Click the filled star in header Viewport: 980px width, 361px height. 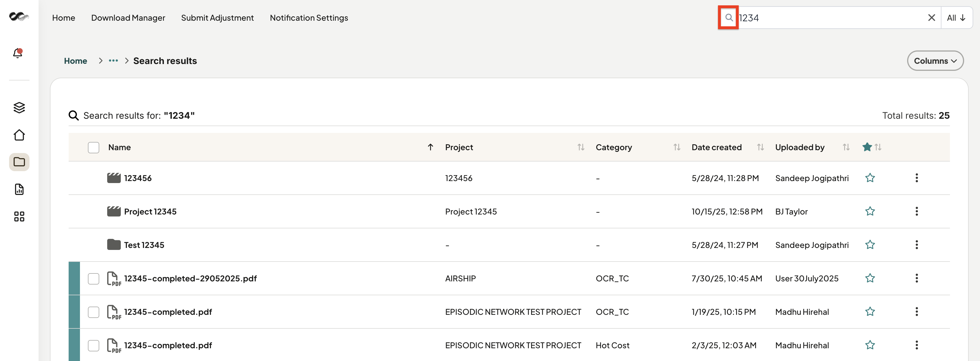click(867, 147)
